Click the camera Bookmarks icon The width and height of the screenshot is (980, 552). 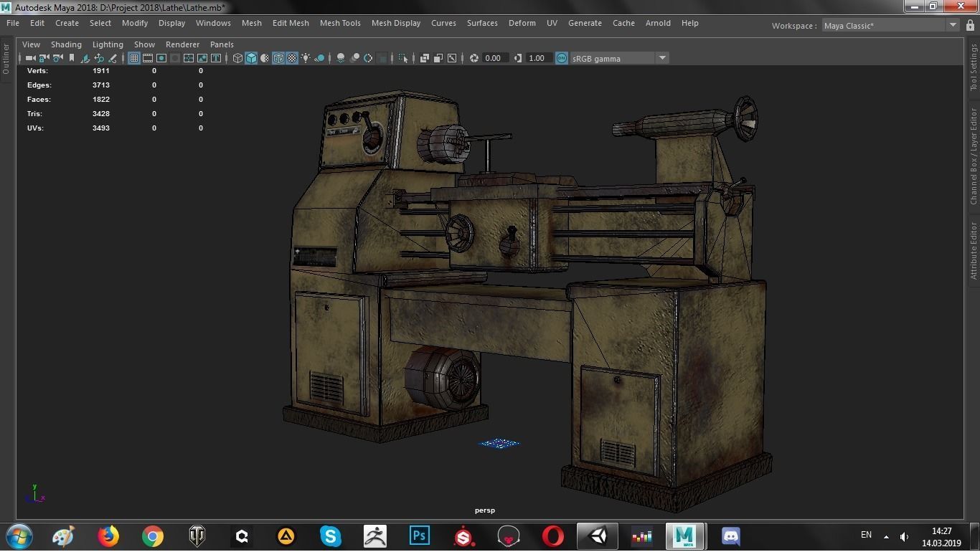(72, 58)
